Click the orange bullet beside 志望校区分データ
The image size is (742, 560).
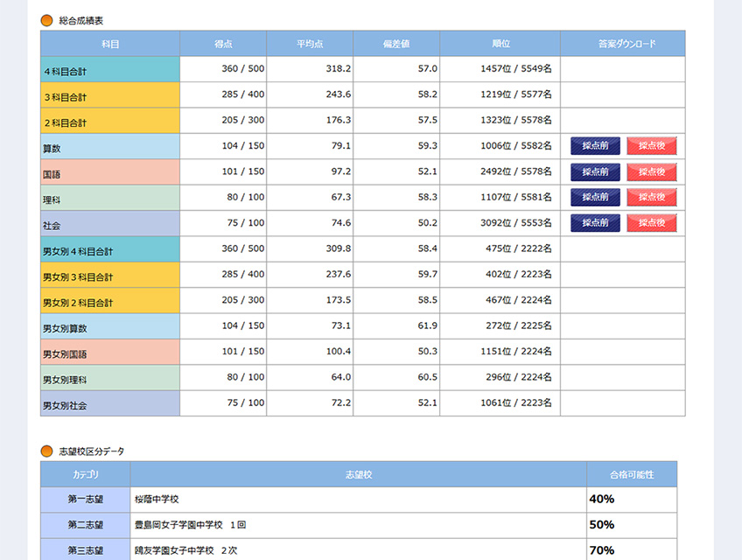47,451
